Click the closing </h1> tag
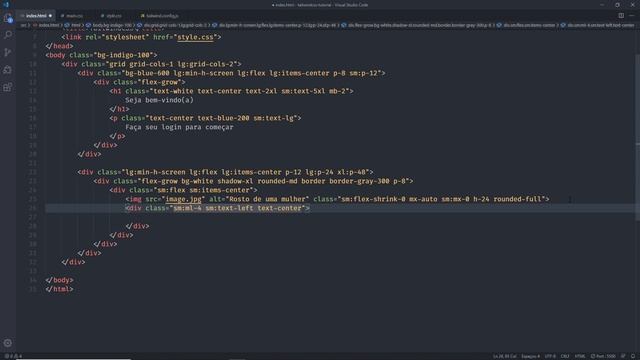Viewport: 640px width, 360px height. coord(119,109)
